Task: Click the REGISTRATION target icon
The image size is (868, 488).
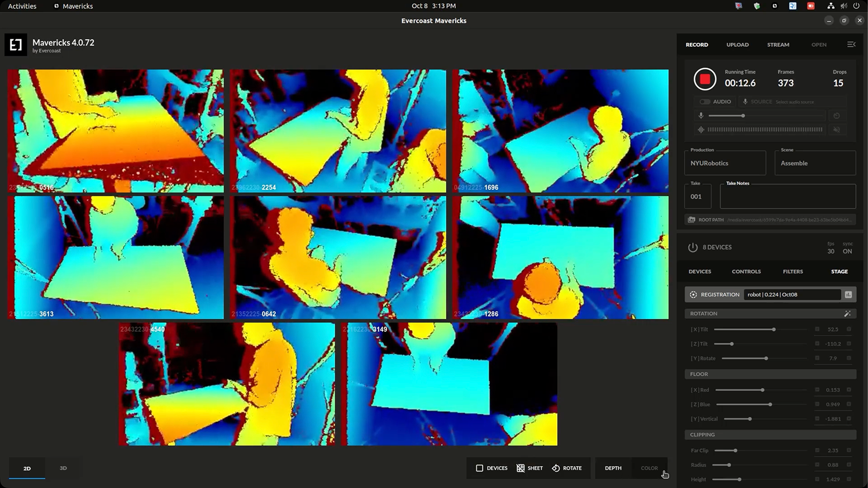Action: tap(693, 294)
